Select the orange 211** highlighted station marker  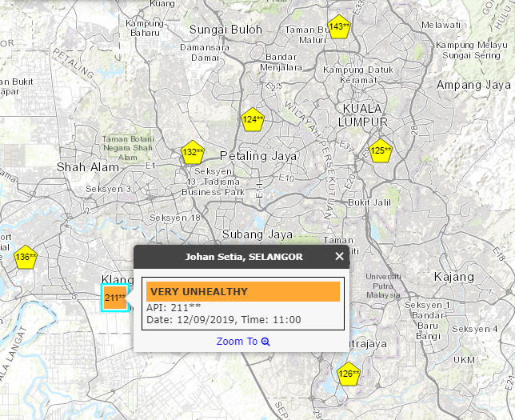(x=115, y=298)
